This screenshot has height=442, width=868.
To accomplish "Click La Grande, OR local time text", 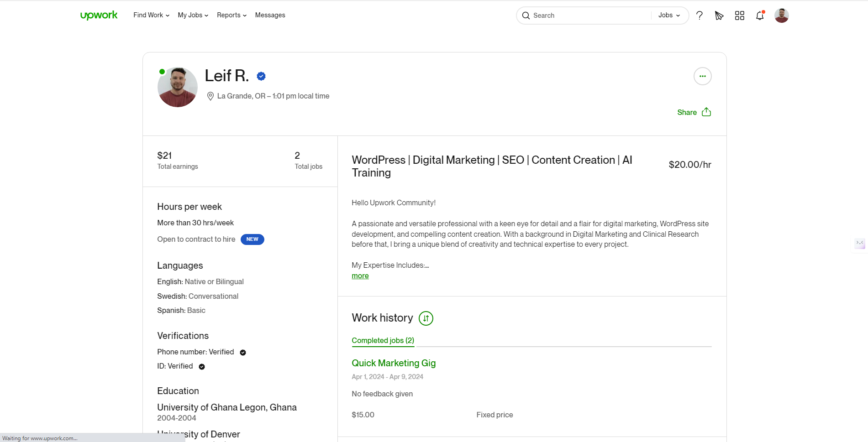I will click(x=273, y=96).
